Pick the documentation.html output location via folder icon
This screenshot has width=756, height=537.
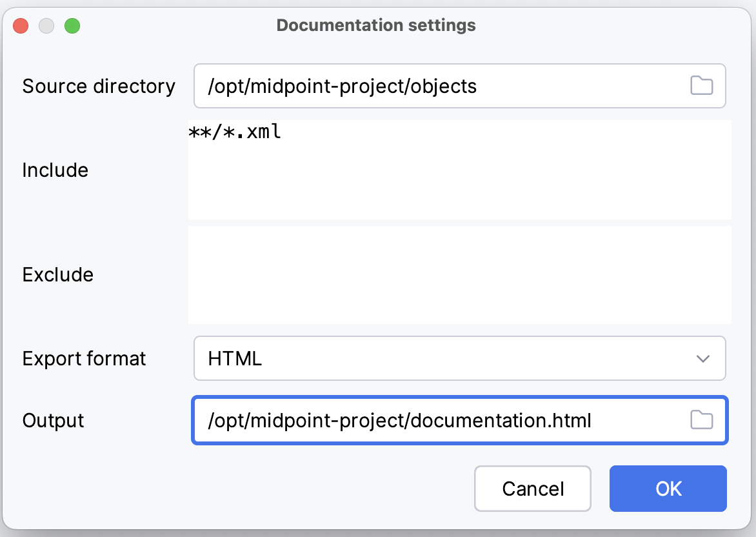[x=701, y=420]
